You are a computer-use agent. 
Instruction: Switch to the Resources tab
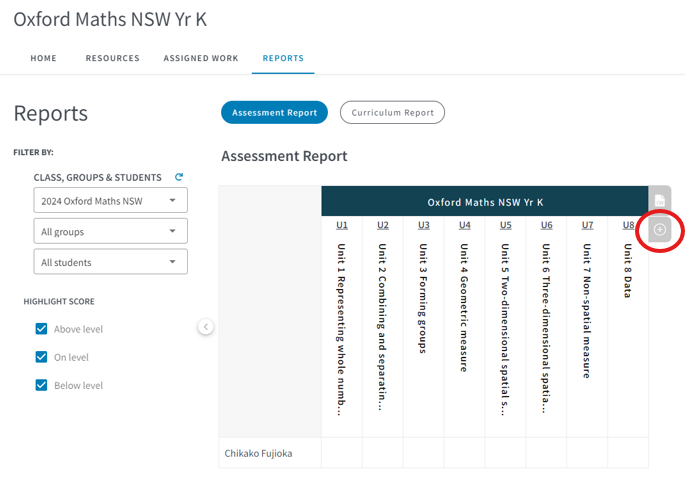coord(112,58)
